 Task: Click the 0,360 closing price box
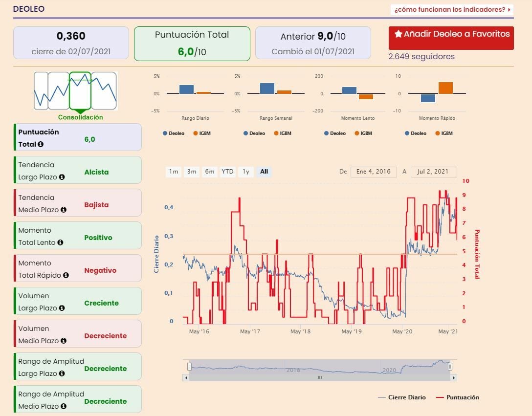[71, 43]
